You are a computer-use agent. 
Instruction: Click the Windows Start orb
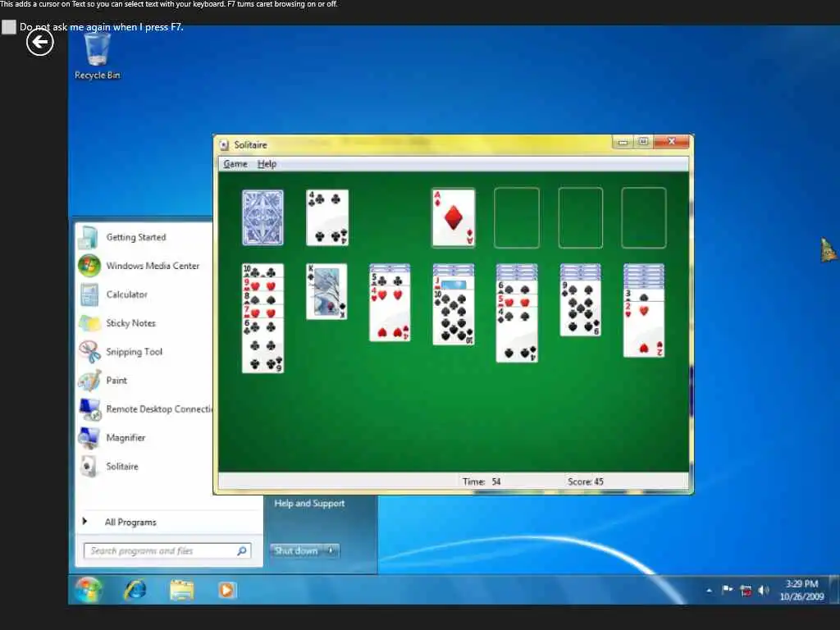click(x=89, y=590)
